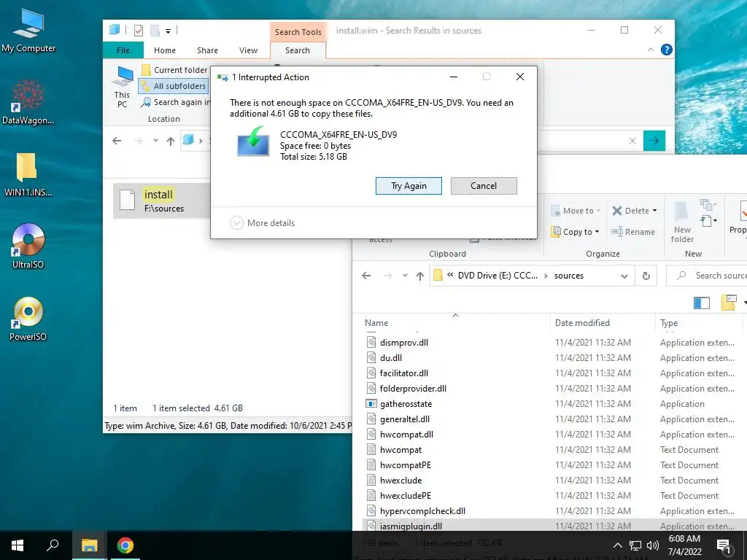Go back in search results window

[x=117, y=141]
